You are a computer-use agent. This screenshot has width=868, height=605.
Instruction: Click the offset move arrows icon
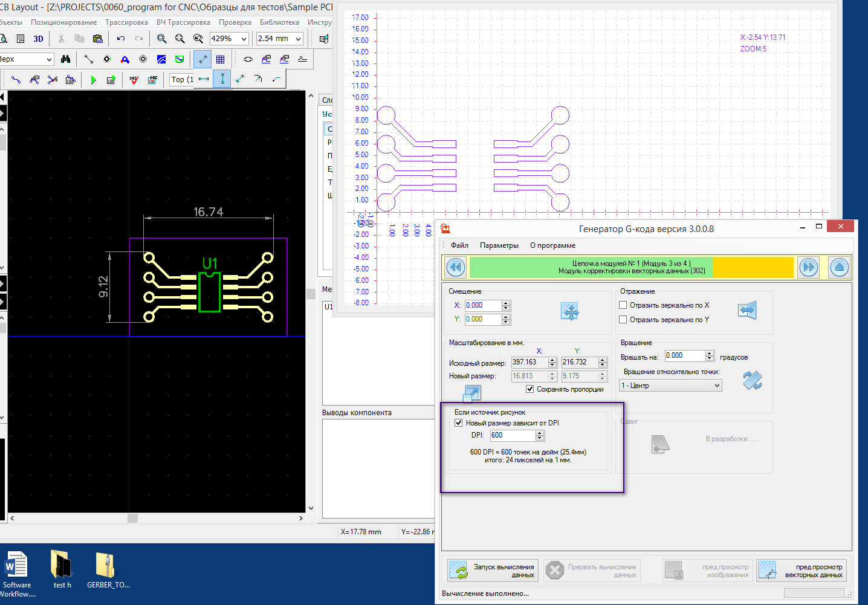(x=569, y=312)
